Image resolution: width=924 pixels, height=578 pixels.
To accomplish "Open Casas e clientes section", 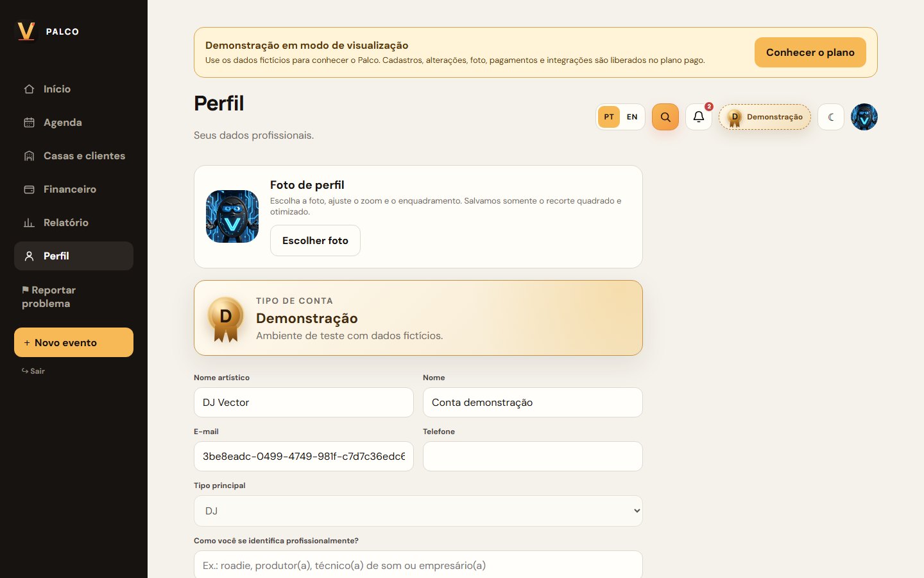I will point(74,156).
